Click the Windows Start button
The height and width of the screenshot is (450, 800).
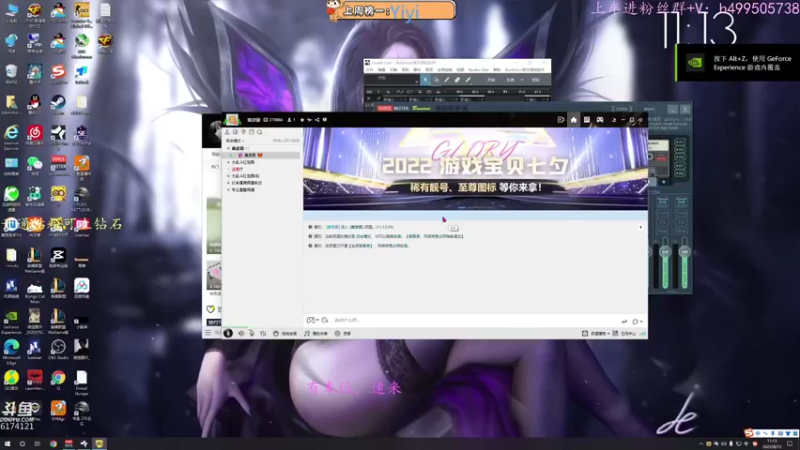(7, 444)
